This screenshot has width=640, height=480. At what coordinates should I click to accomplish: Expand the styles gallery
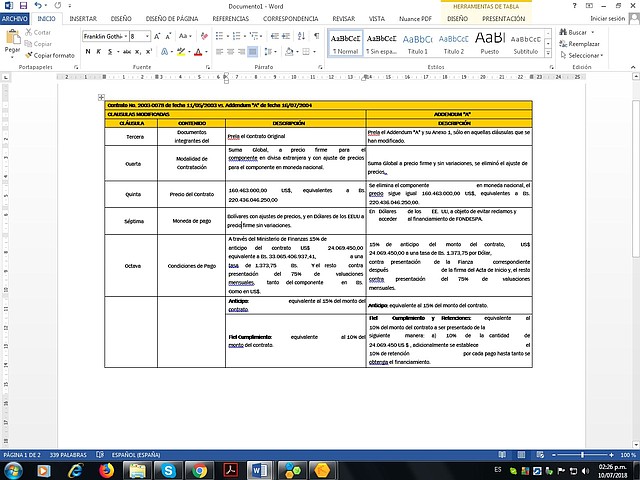point(548,53)
